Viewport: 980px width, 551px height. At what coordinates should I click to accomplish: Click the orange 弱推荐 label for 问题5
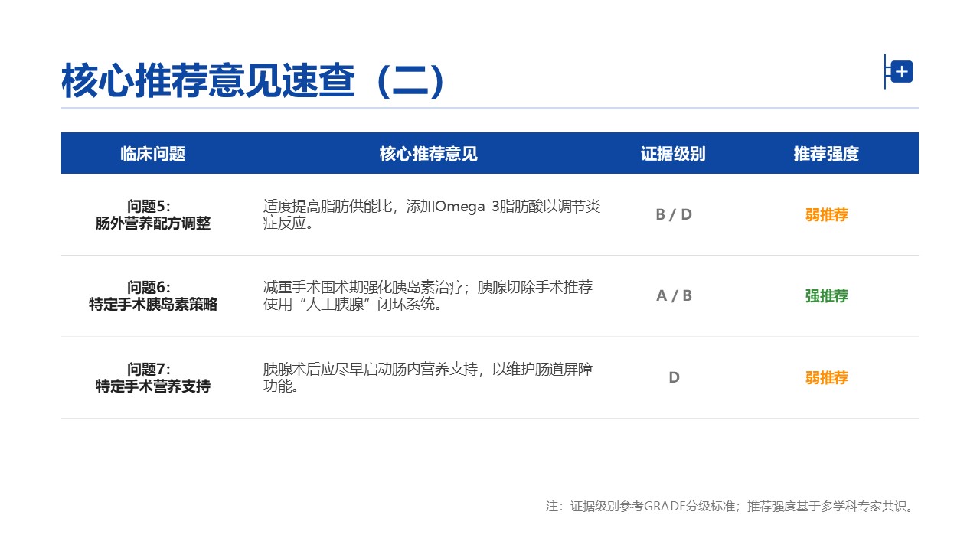[827, 215]
